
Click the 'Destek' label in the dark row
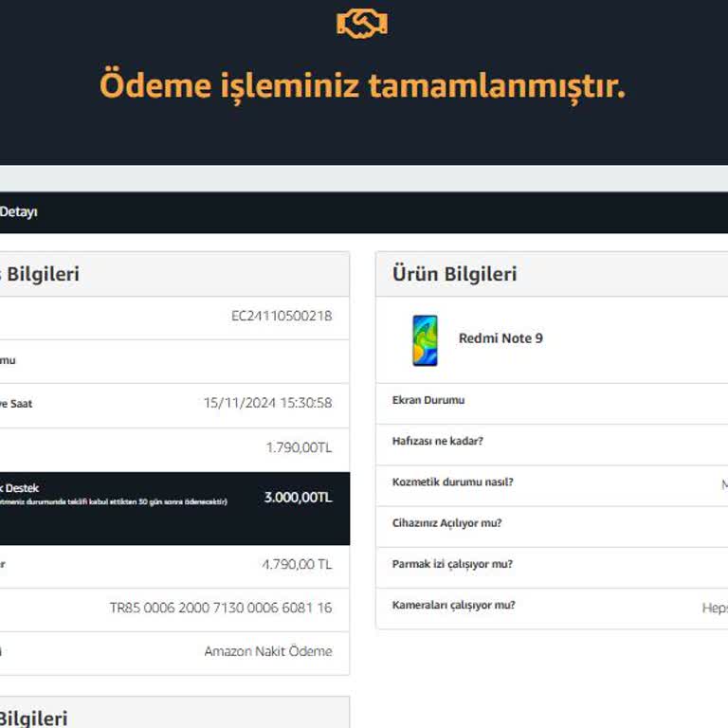point(23,488)
